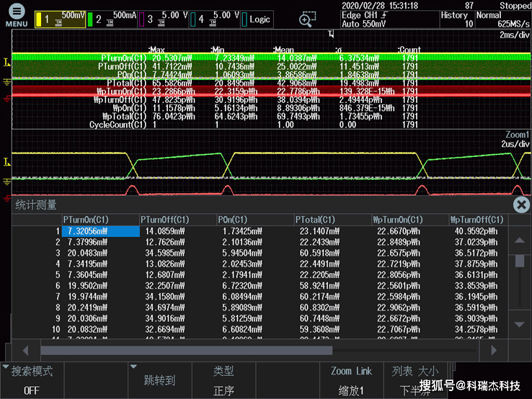This screenshot has width=532, height=399.
Task: Click the horizontal scroll right arrow
Action: click(494, 350)
